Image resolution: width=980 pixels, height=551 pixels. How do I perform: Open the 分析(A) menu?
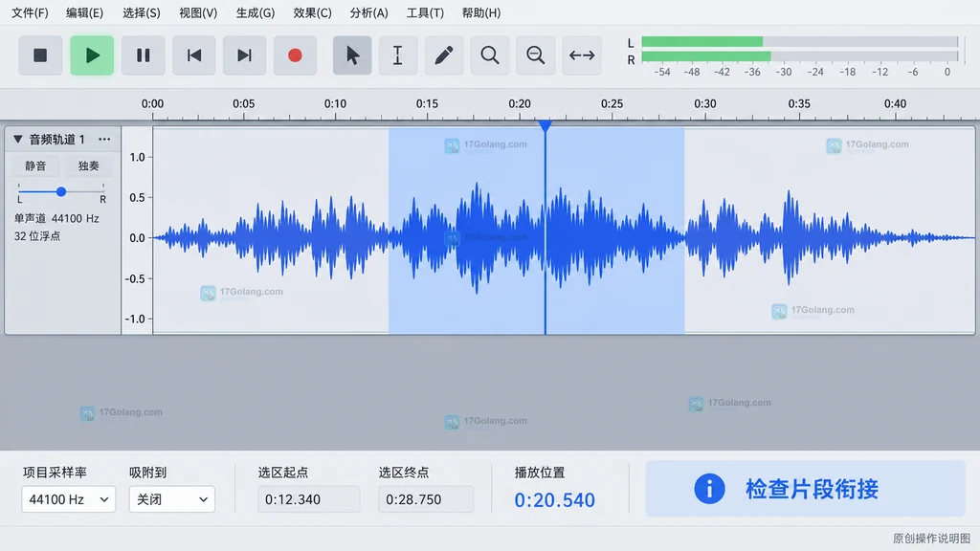point(368,12)
